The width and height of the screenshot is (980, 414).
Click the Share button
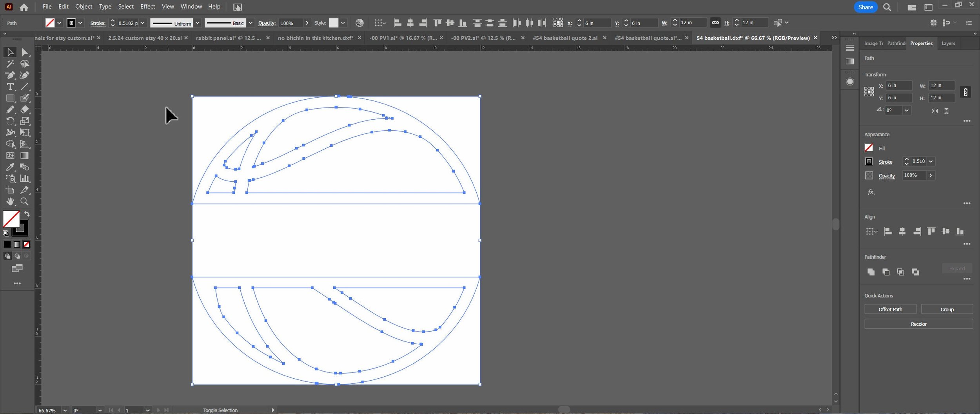[866, 7]
